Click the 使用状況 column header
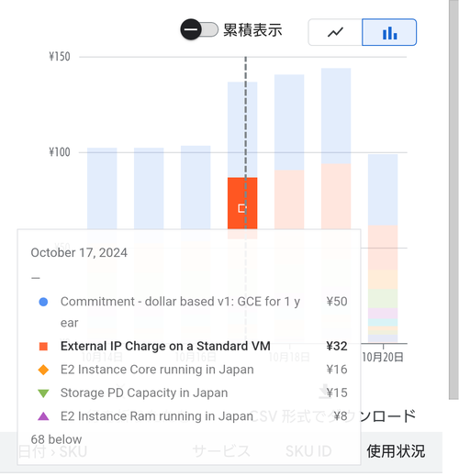This screenshot has height=476, width=459. 396,451
